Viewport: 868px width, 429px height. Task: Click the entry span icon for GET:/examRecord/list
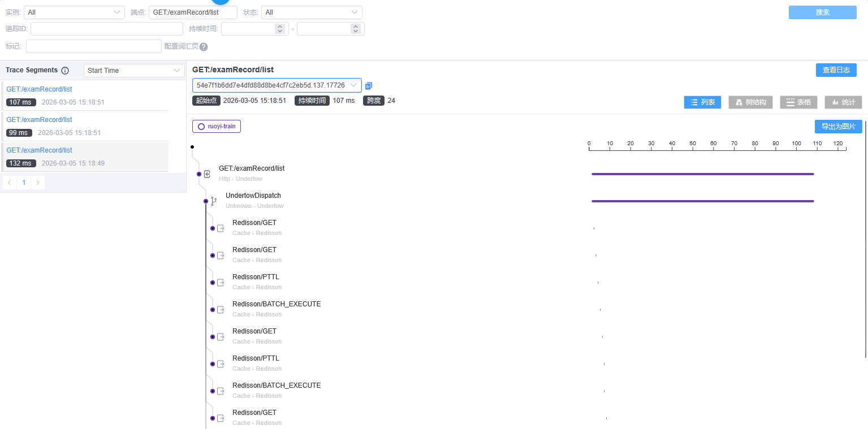click(208, 174)
